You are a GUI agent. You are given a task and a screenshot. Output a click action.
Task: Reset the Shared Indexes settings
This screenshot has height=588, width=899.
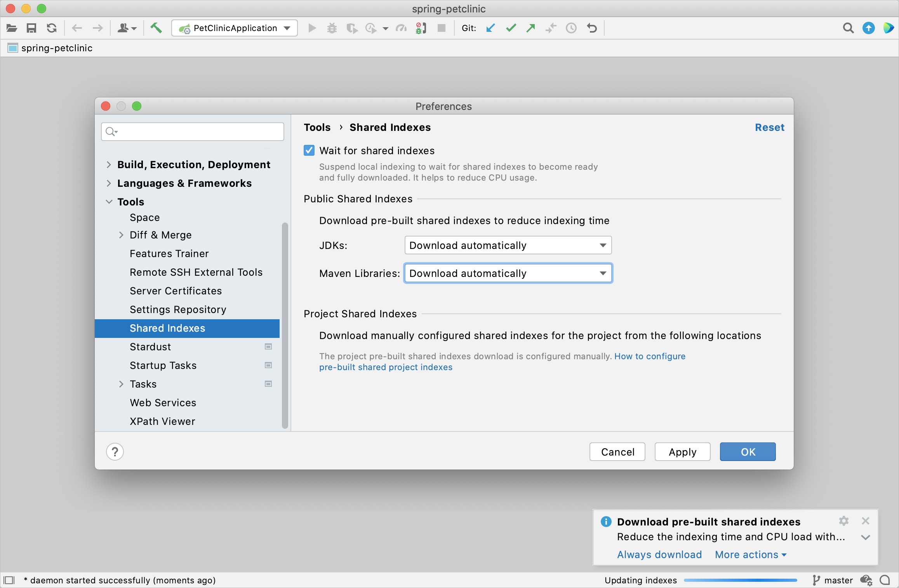[769, 127]
